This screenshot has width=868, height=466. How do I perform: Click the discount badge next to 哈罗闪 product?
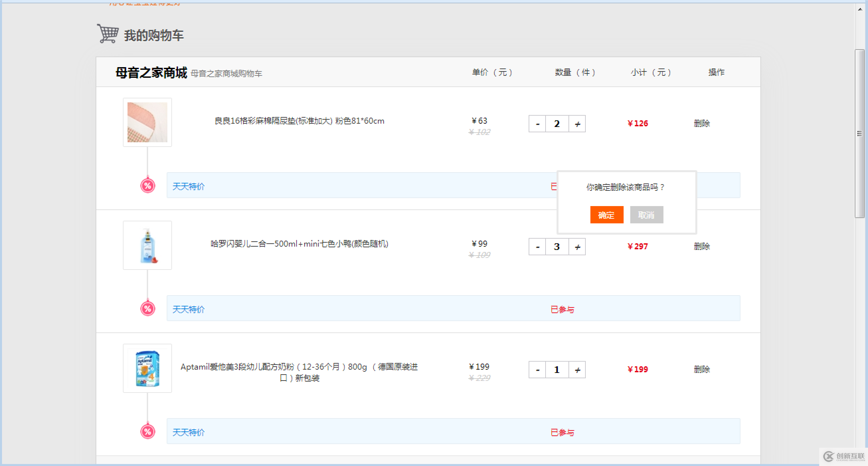(147, 308)
